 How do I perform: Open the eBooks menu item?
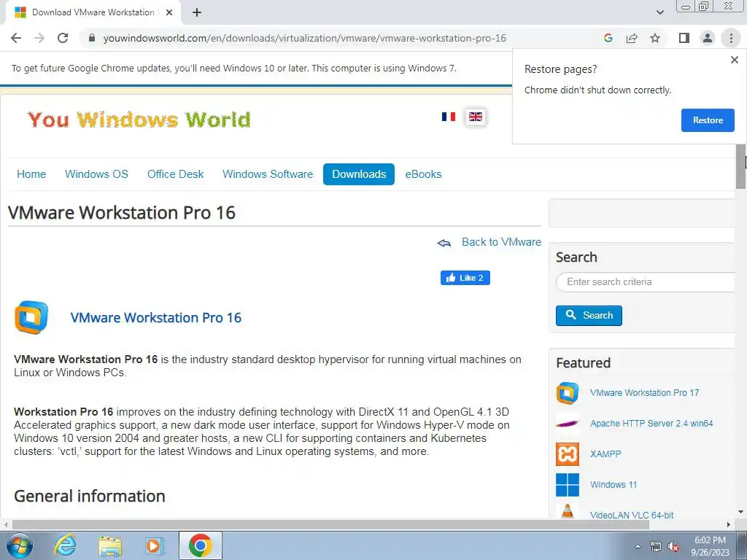coord(424,174)
